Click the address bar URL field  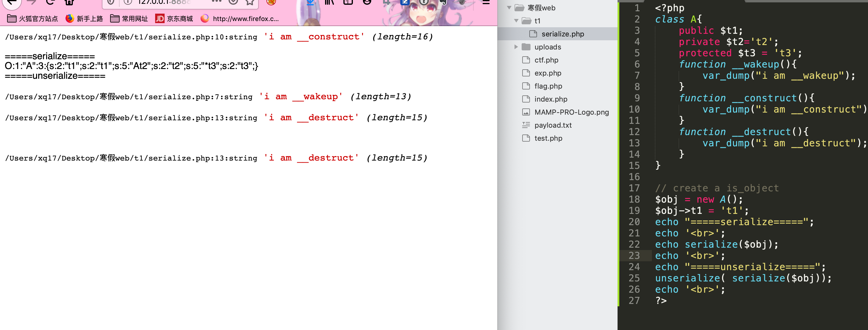(x=168, y=2)
